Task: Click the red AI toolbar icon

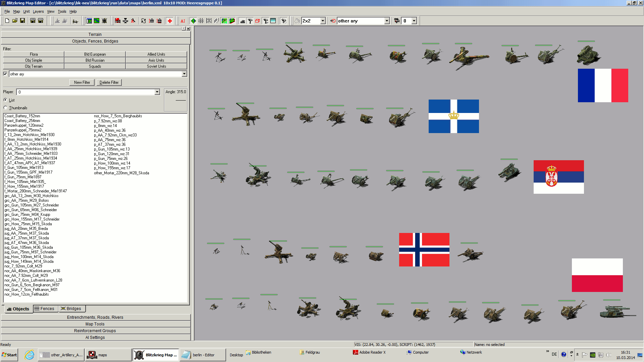Action: point(183,21)
